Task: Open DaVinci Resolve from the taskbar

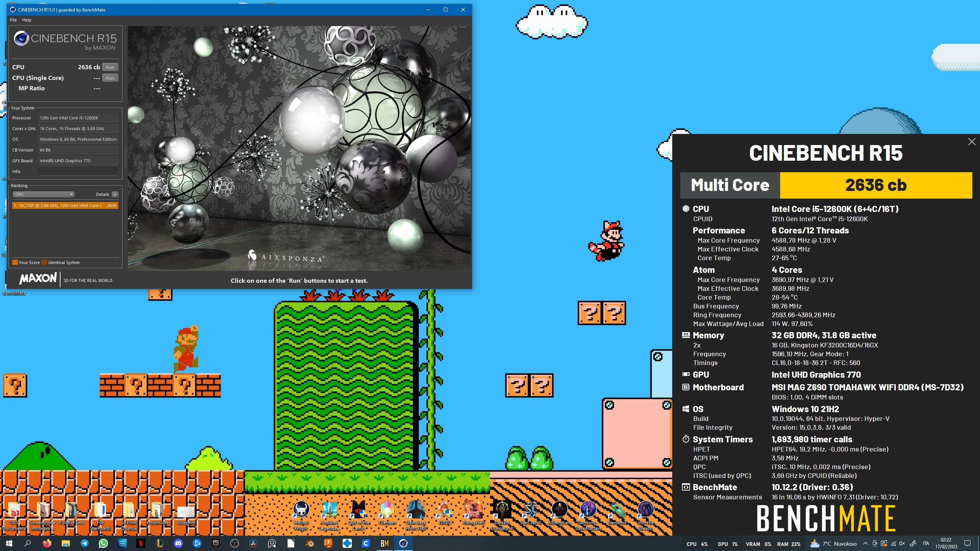Action: (x=253, y=543)
